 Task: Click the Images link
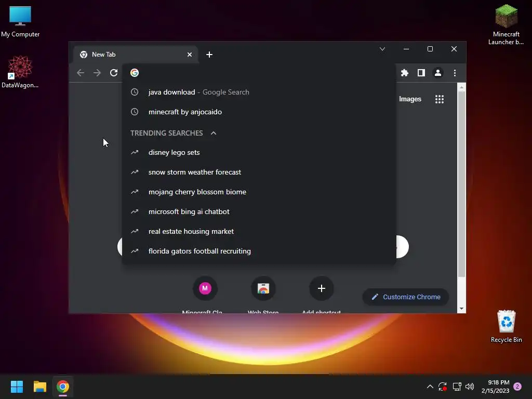410,99
